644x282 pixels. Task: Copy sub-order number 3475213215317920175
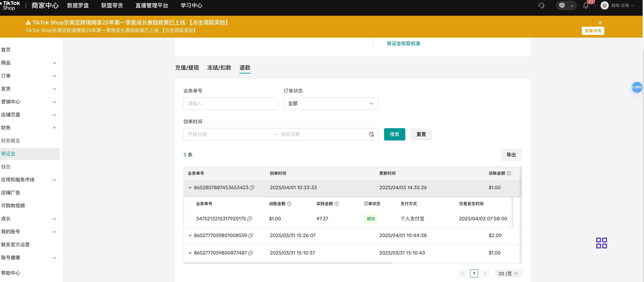(x=249, y=219)
